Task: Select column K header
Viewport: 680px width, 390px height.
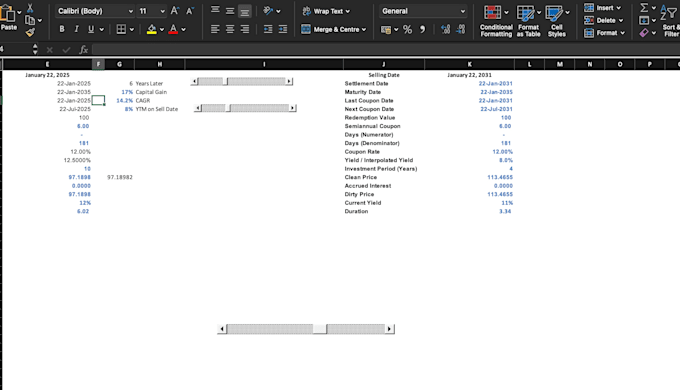Action: pos(470,64)
